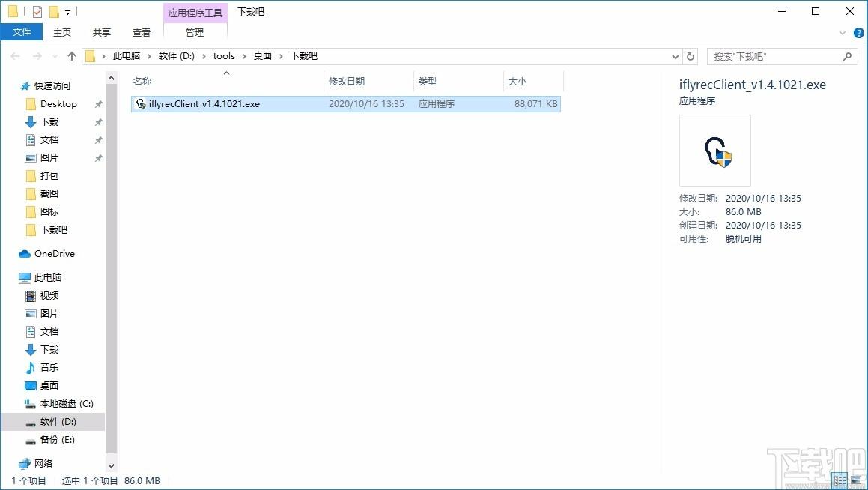The image size is (868, 490).
Task: Click the pin icon next to Desktop
Action: point(99,104)
